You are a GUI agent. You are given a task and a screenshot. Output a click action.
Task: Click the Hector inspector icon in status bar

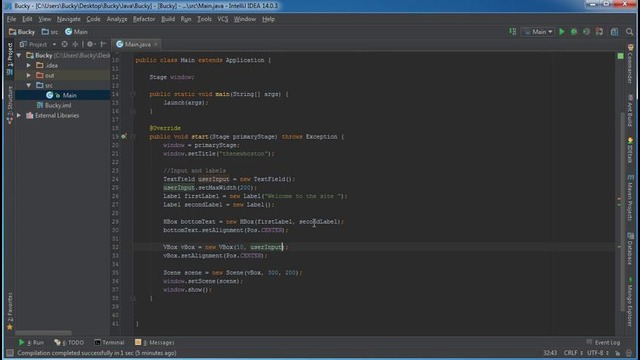[629, 353]
